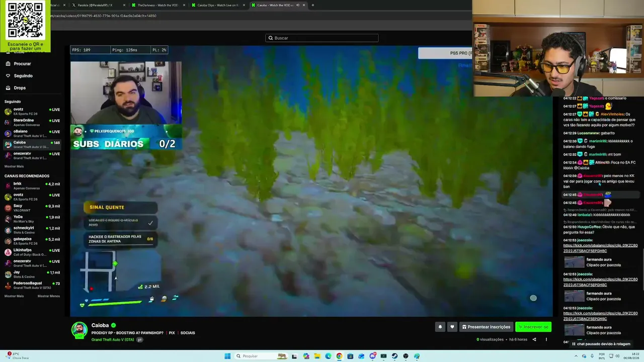Viewport: 644px width, 362px height.
Task: Open Steam from the taskbar
Action: click(x=395, y=356)
